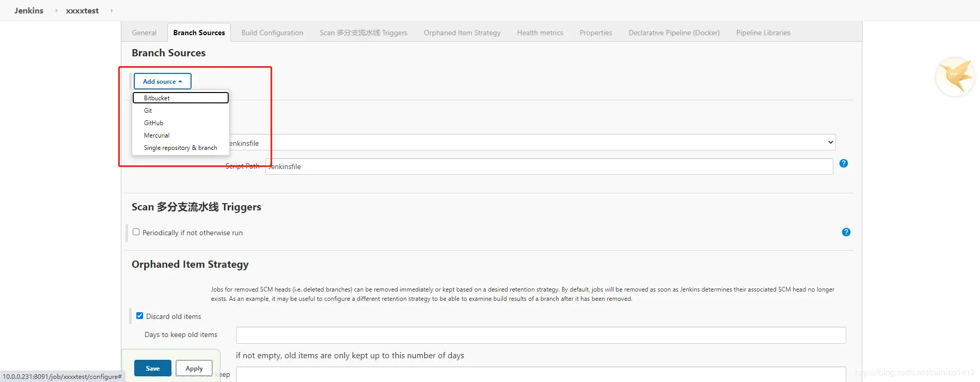Expand the Jenkins breadcrumb arrow

tap(56, 10)
